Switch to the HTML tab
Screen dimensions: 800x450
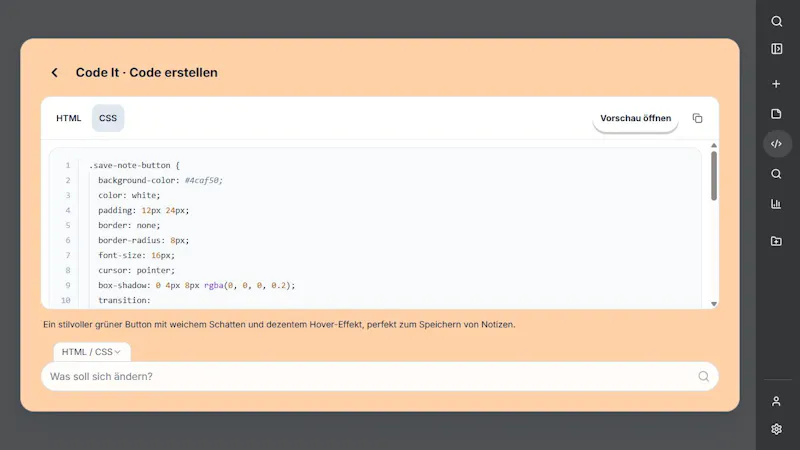click(68, 118)
